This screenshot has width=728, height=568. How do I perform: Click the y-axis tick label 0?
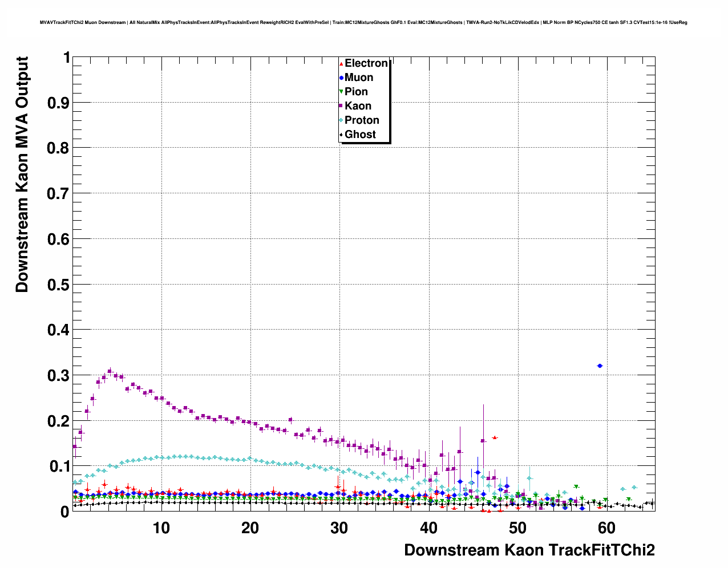66,512
